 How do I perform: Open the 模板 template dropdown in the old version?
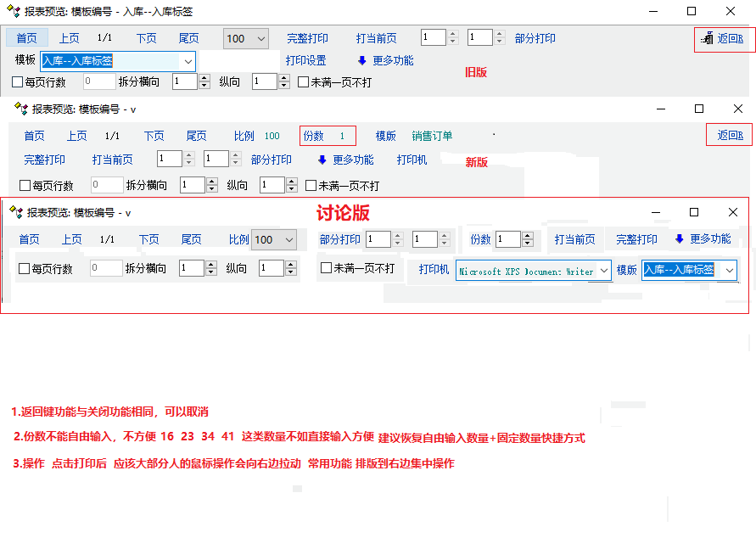(x=188, y=61)
